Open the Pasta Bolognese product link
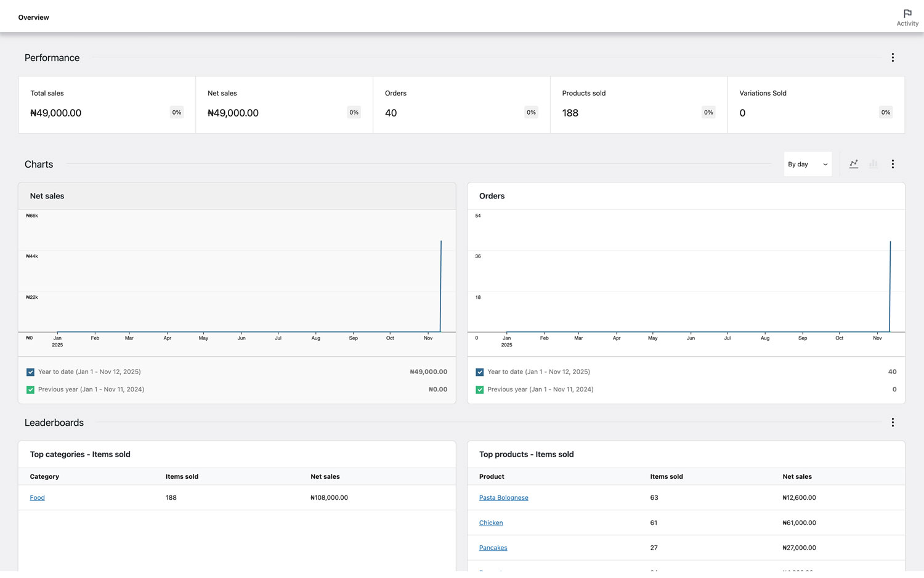The width and height of the screenshot is (924, 578). click(503, 498)
